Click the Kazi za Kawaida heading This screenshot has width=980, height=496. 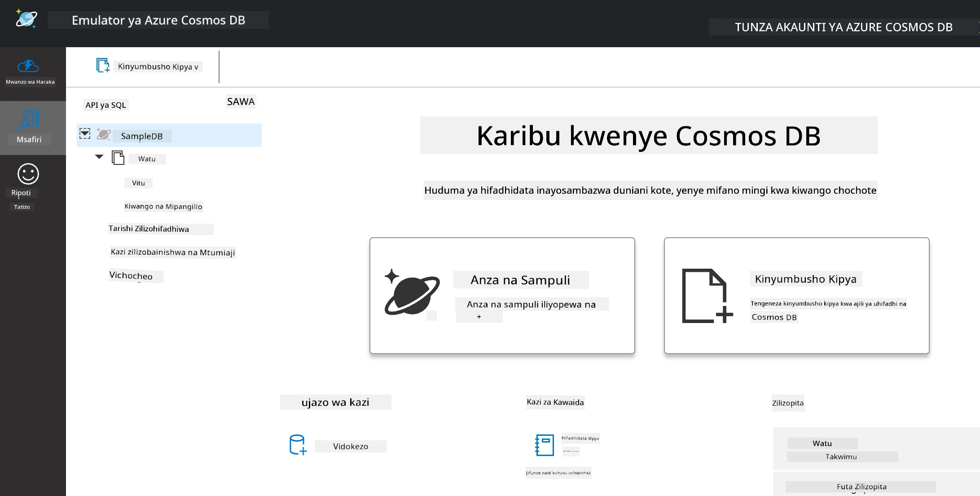point(555,402)
